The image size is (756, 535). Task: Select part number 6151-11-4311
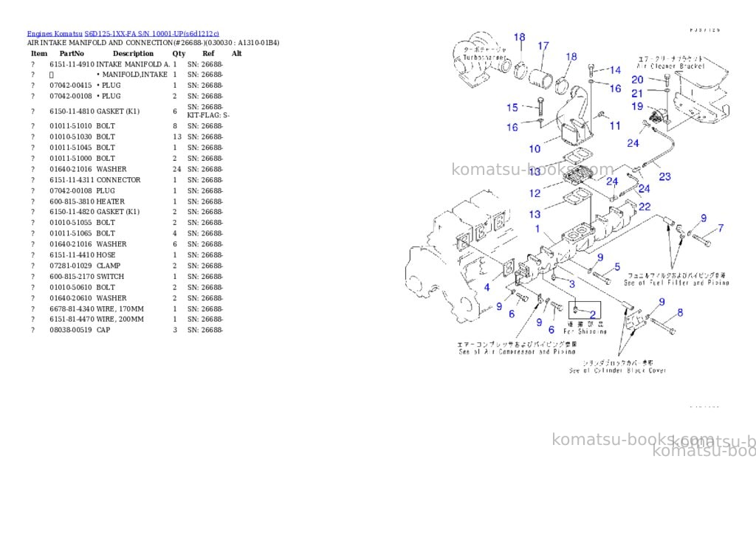[x=72, y=180]
